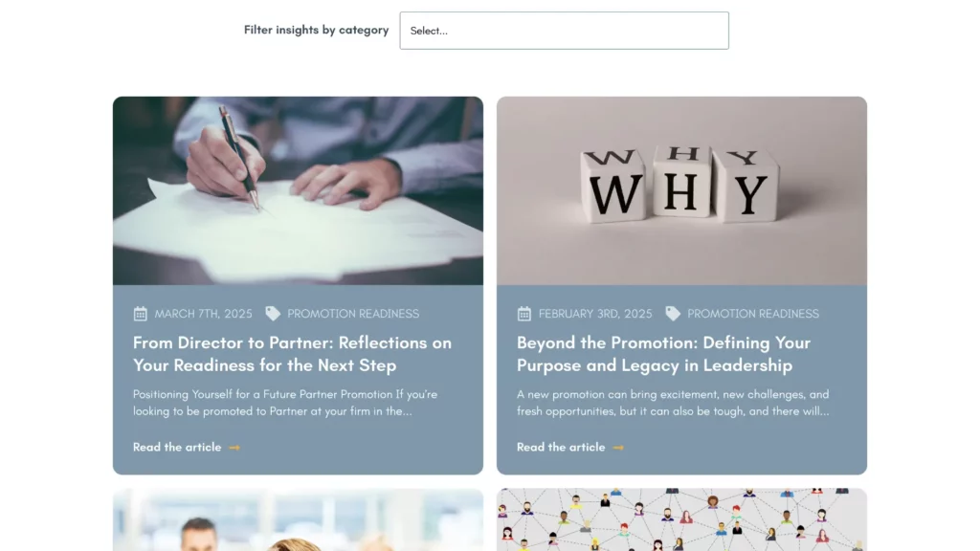Select Promotion Readiness tag under March article
980x551 pixels.
(353, 314)
